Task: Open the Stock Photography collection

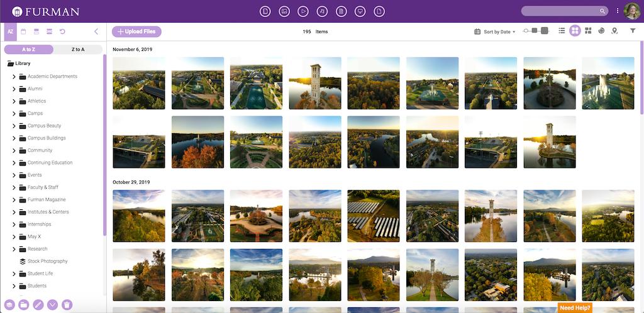Action: [47, 261]
